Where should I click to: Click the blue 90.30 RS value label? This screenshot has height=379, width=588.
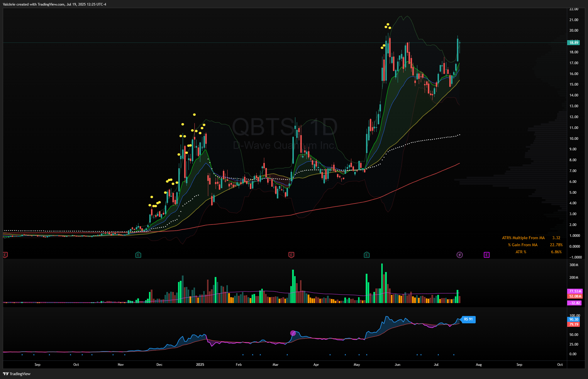(574, 319)
